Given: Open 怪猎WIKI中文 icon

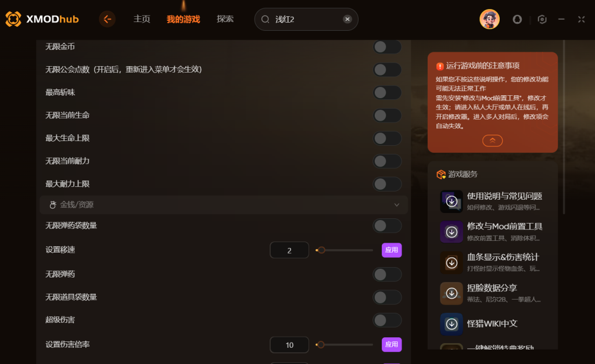Looking at the screenshot, I should [x=451, y=324].
